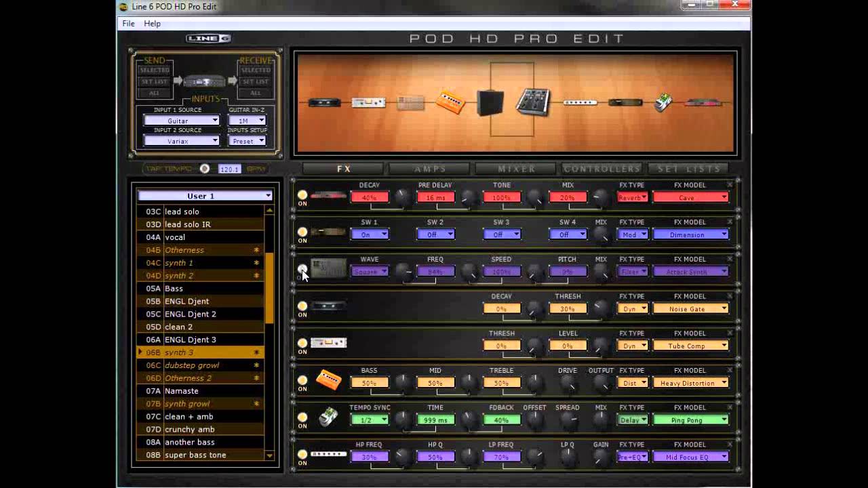Open the Cave FX Model dropdown
The height and width of the screenshot is (488, 868).
coord(690,197)
